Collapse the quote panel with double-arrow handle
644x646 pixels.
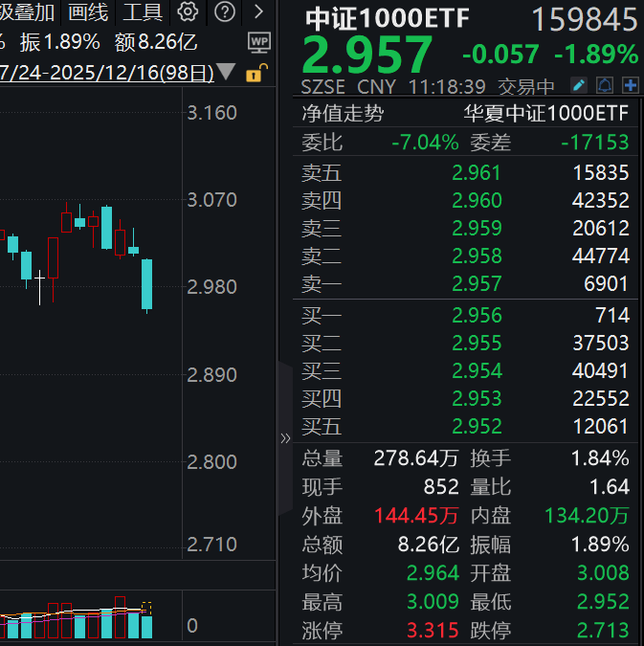tap(284, 438)
